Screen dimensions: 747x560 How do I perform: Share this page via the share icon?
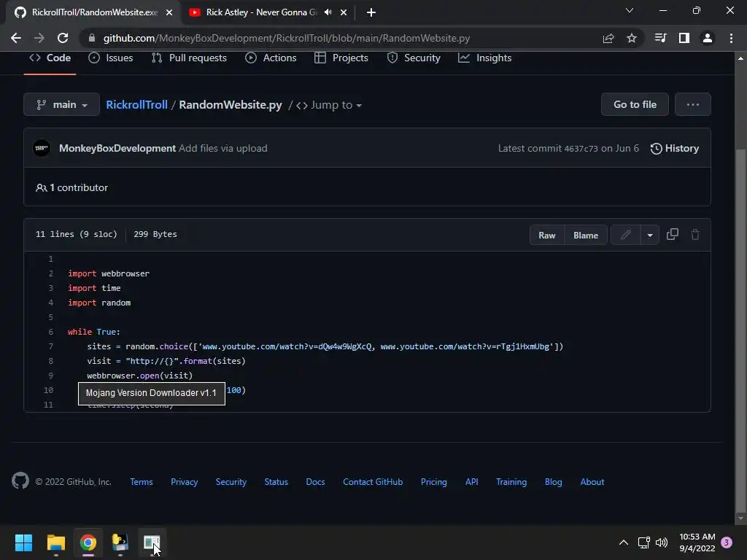[608, 38]
